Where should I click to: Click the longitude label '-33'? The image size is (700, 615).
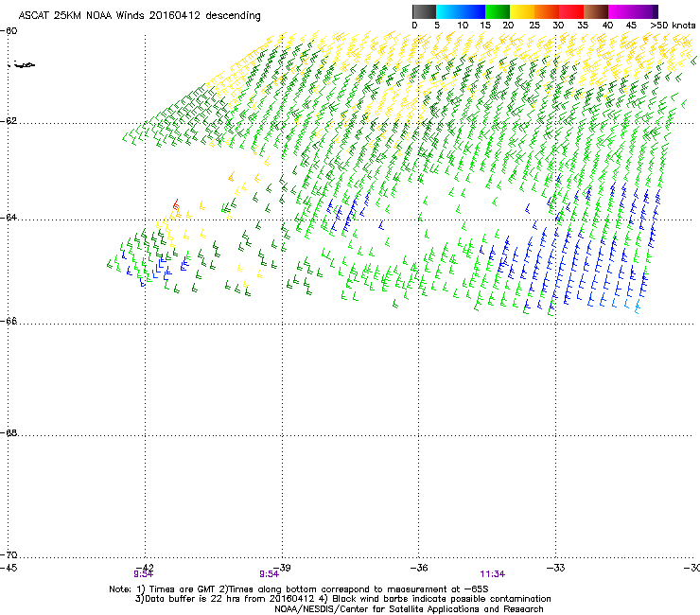click(x=556, y=568)
